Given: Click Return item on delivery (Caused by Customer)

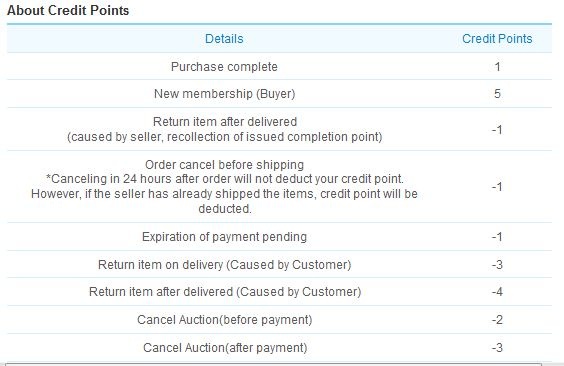Looking at the screenshot, I should point(224,265).
